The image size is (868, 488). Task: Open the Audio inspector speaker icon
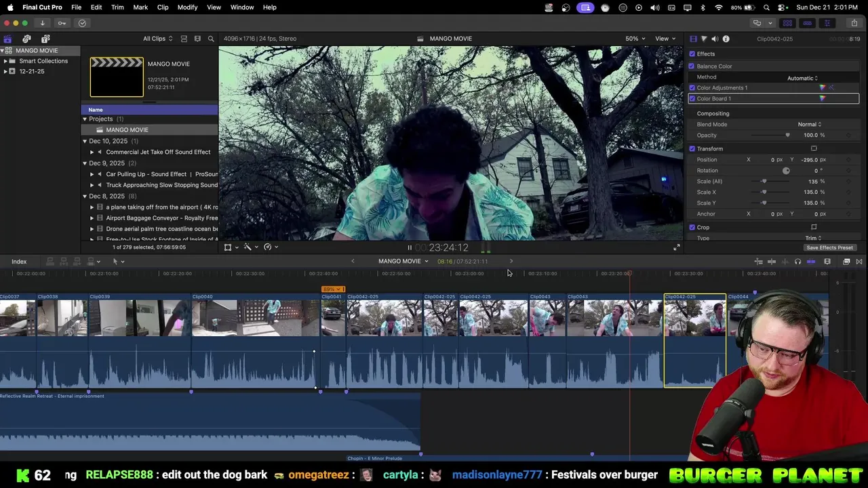pyautogui.click(x=715, y=39)
